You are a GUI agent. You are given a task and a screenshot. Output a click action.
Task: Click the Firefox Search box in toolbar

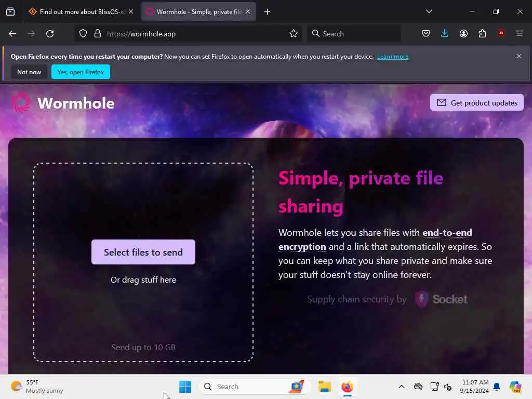[x=354, y=34]
